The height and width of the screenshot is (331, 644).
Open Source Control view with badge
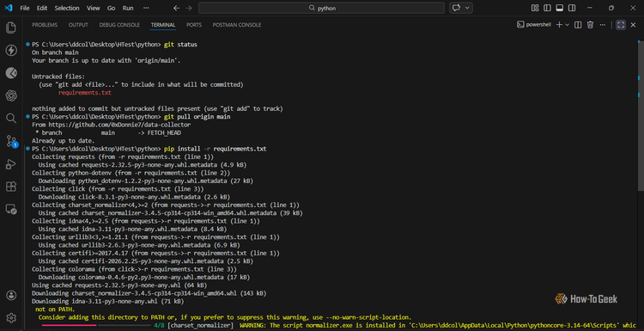[x=11, y=142]
